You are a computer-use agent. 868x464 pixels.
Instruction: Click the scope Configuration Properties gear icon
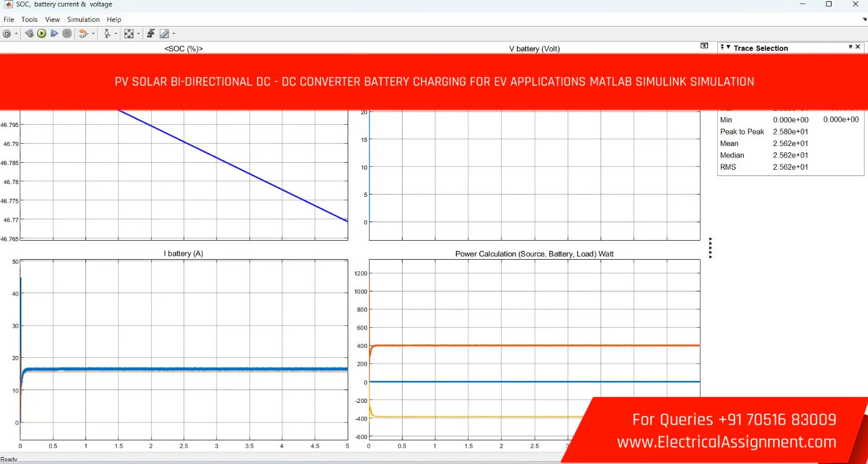point(7,33)
